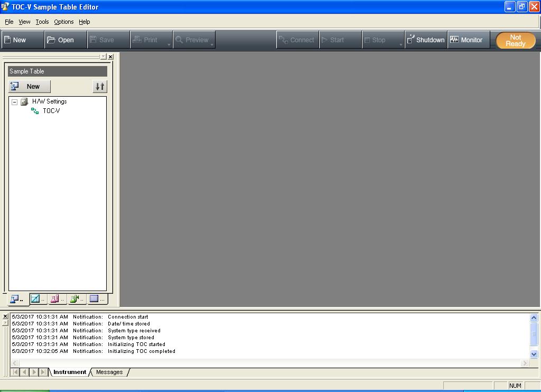The width and height of the screenshot is (541, 392).
Task: Click the log vertical scrollbar thumb
Action: coord(534,334)
